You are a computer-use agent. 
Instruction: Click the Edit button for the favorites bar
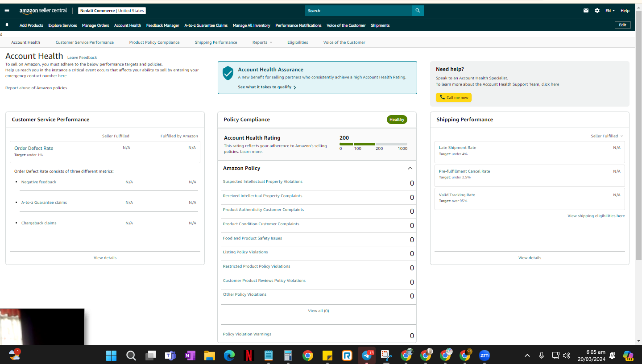click(x=622, y=25)
